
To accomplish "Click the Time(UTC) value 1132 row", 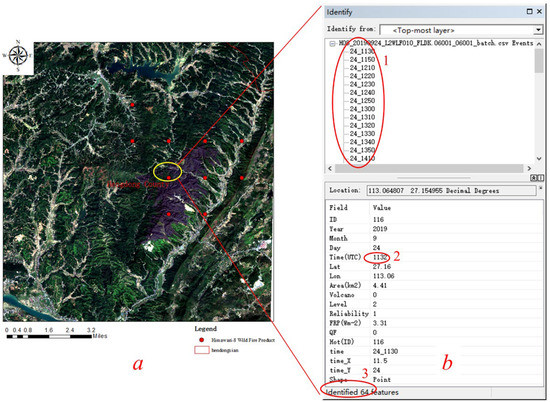I will [435, 257].
